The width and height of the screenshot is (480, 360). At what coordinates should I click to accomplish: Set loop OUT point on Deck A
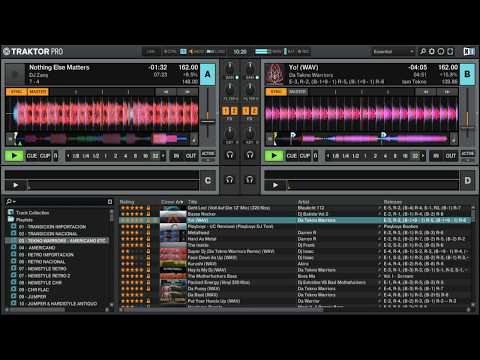coord(191,156)
